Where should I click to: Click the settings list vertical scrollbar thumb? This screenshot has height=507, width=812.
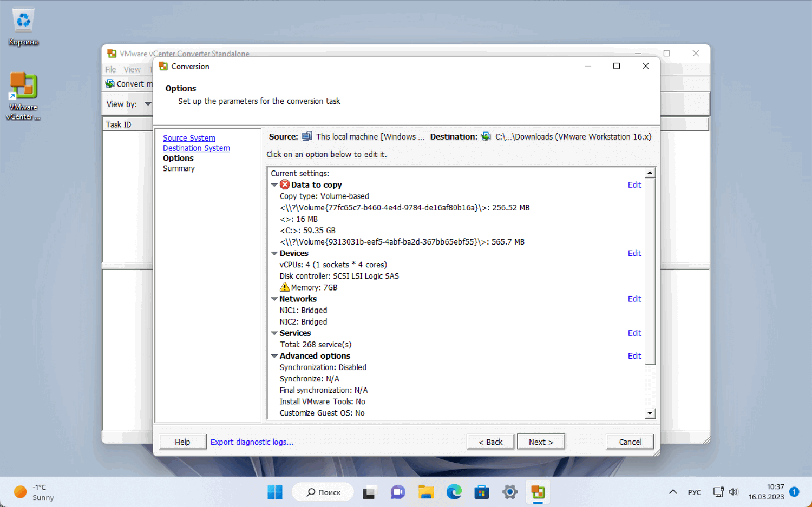[x=650, y=272]
